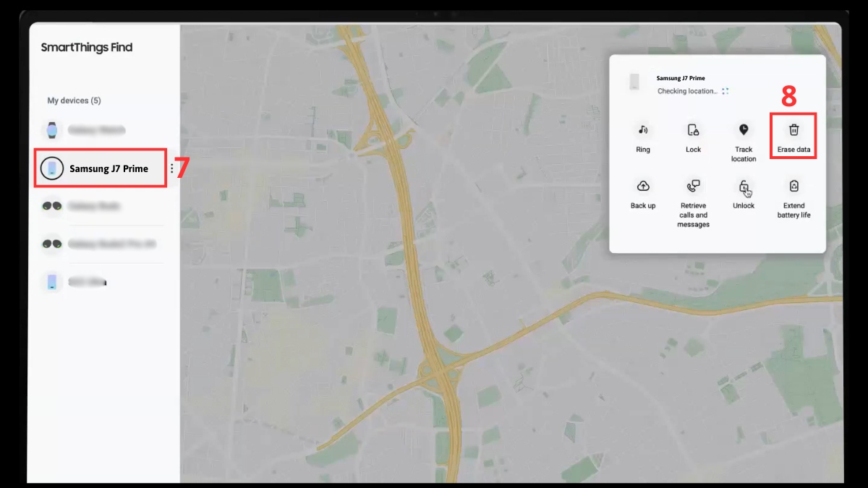Viewport: 868px width, 488px height.
Task: Click the Checking location status text
Action: pyautogui.click(x=688, y=91)
